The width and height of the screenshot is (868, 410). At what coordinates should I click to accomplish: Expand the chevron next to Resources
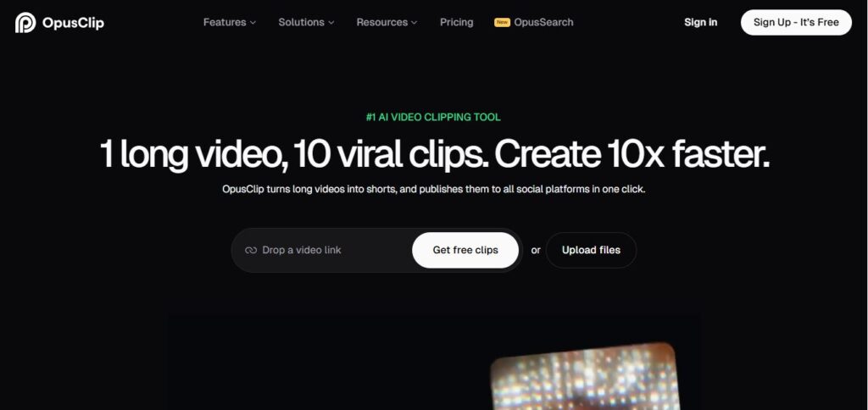[x=415, y=23]
